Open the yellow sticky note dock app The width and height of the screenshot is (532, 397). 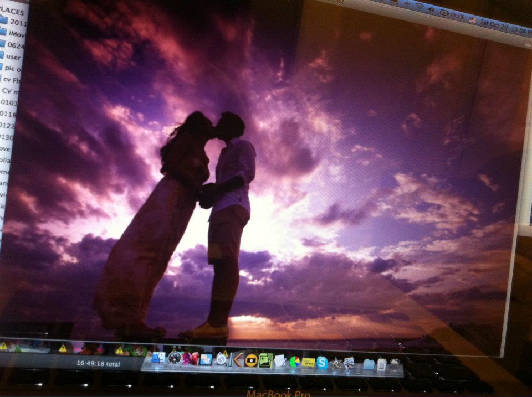(308, 362)
